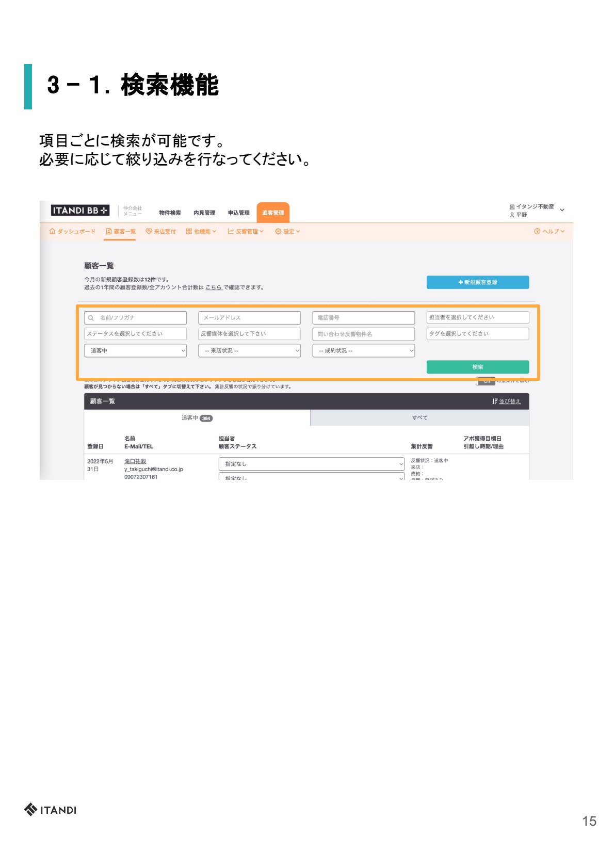Open the 物件検索 menu
Viewport: 614px width, 868px height.
coord(170,213)
